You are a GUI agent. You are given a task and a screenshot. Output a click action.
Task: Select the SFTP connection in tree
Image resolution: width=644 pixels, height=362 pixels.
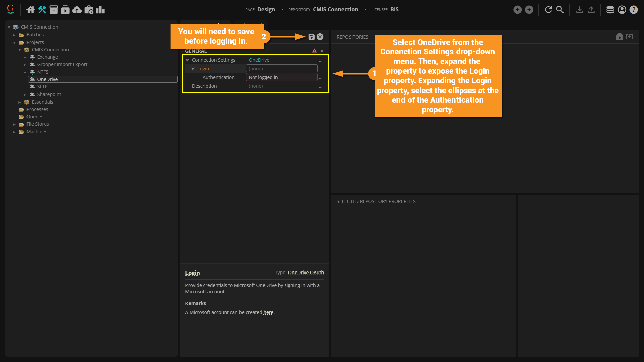[x=42, y=87]
